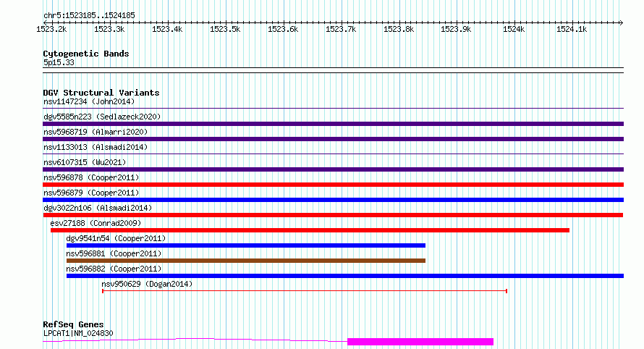The width and height of the screenshot is (644, 349).
Task: Click the 1523.5k ruler label
Action: (x=225, y=29)
